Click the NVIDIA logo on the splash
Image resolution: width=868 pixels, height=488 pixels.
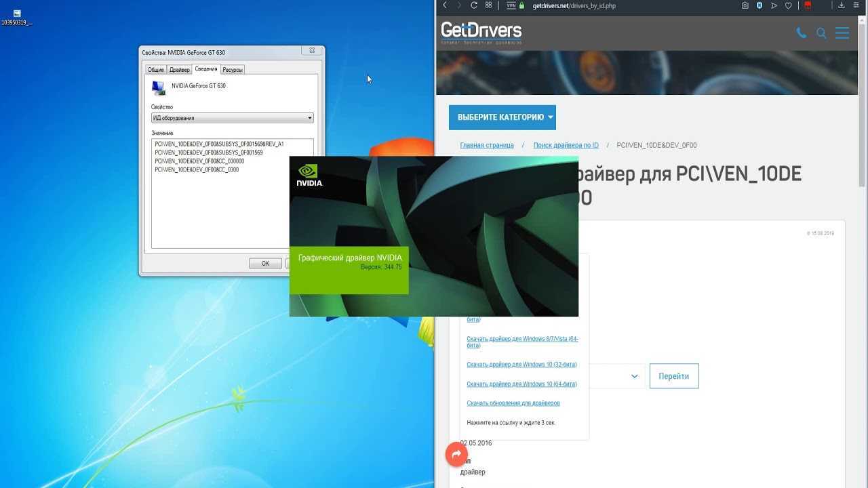coord(309,175)
